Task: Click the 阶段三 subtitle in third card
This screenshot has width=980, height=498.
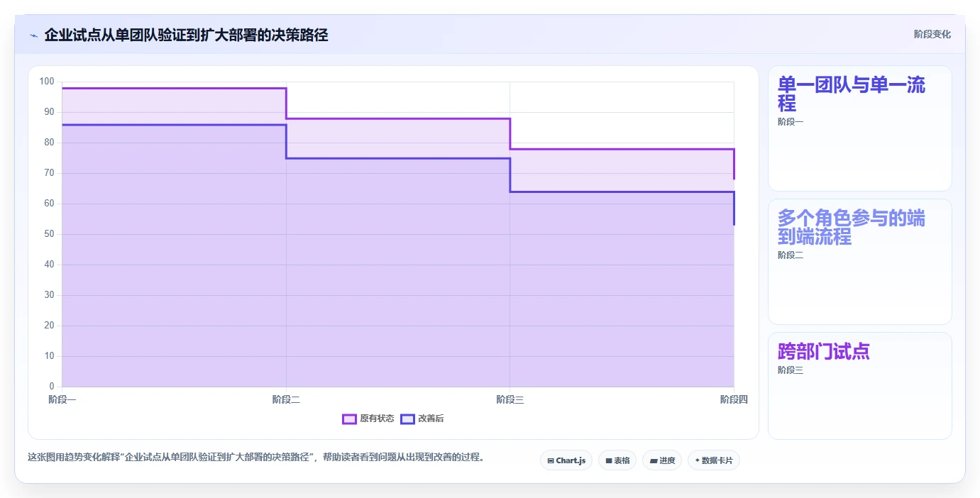Action: [791, 370]
